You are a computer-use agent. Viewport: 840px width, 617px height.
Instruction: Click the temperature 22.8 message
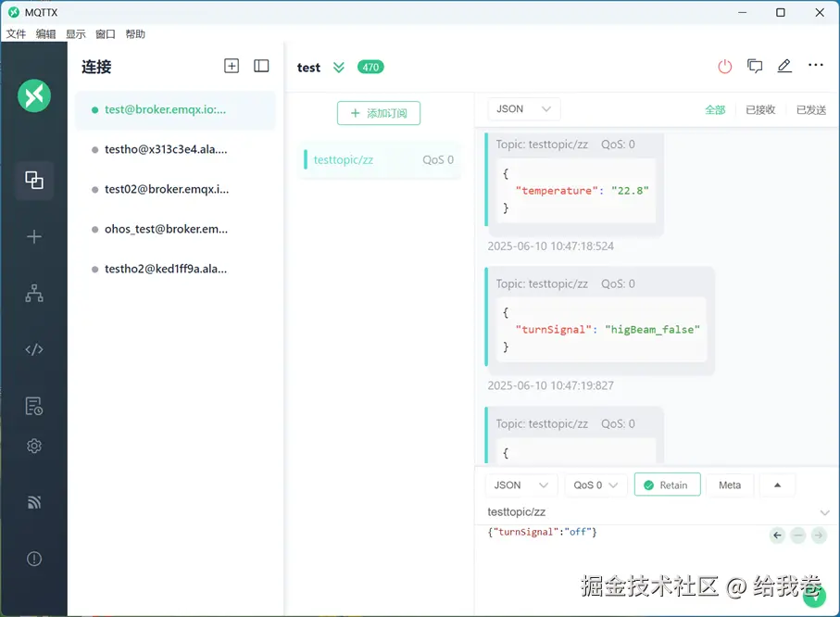pyautogui.click(x=576, y=183)
